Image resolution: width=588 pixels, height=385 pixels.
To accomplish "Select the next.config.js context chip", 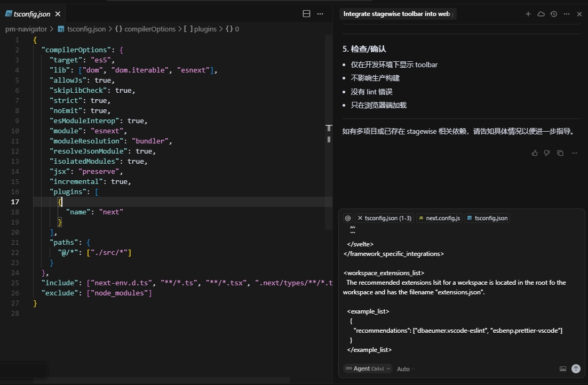I will 439,218.
